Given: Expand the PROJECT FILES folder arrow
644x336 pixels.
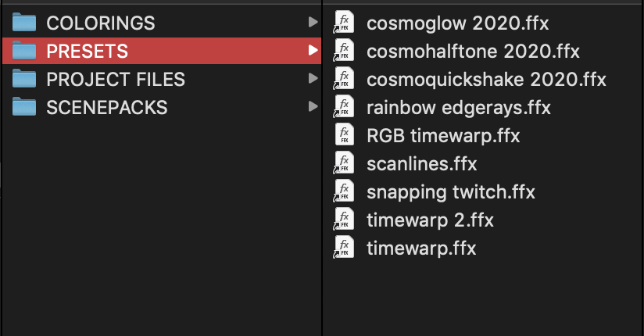Looking at the screenshot, I should [313, 79].
